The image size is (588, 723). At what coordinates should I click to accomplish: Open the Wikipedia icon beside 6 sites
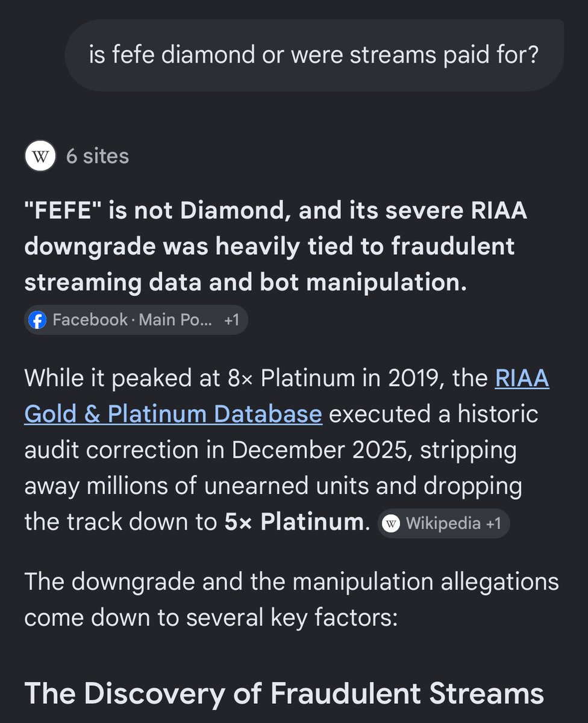tap(40, 157)
